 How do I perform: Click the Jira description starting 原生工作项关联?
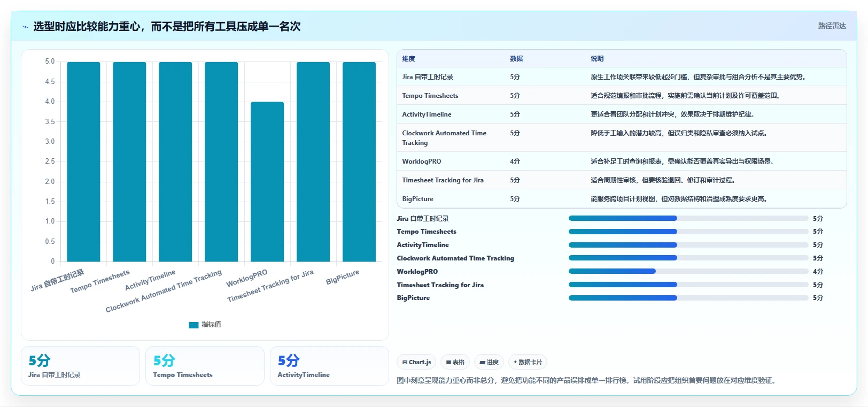coord(699,77)
